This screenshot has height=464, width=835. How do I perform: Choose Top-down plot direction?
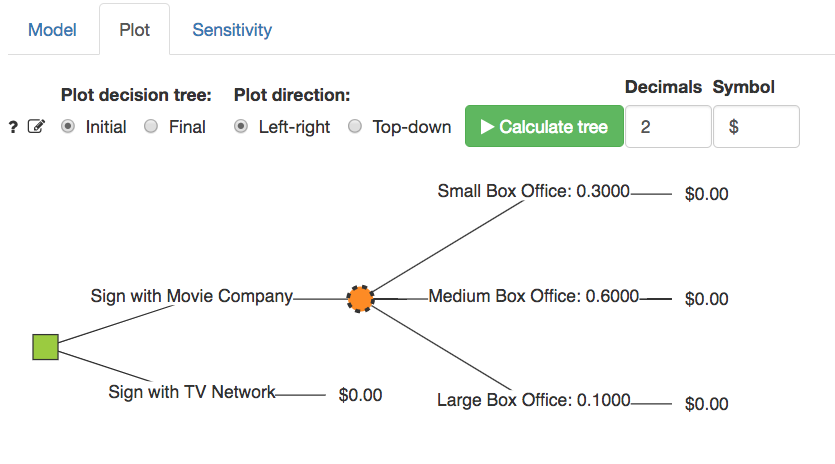point(355,127)
